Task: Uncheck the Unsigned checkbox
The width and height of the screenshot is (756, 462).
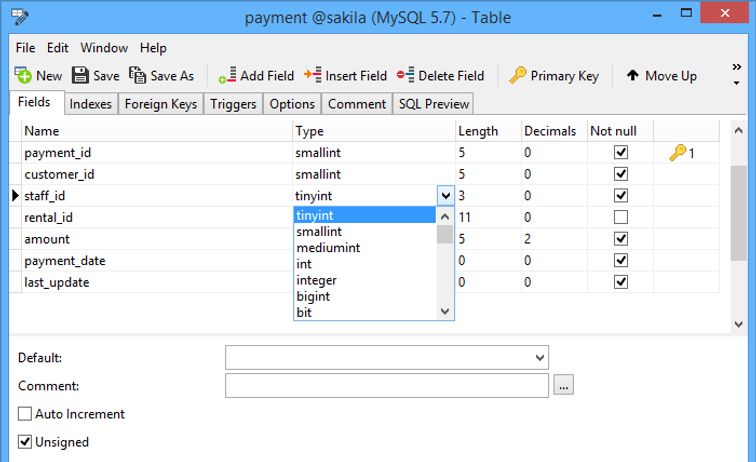Action: pos(25,442)
